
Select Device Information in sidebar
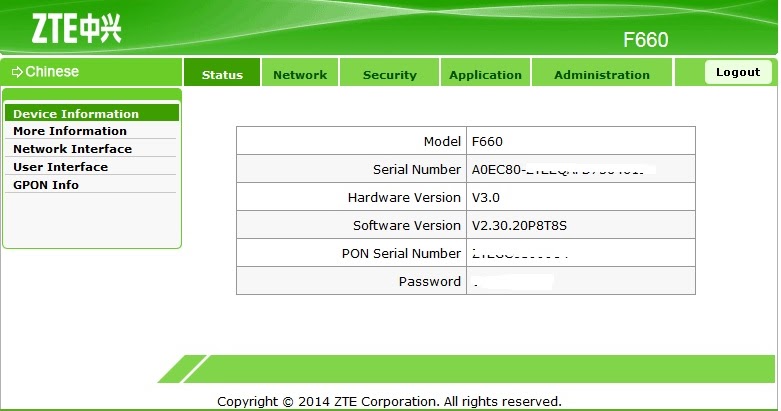click(x=92, y=113)
